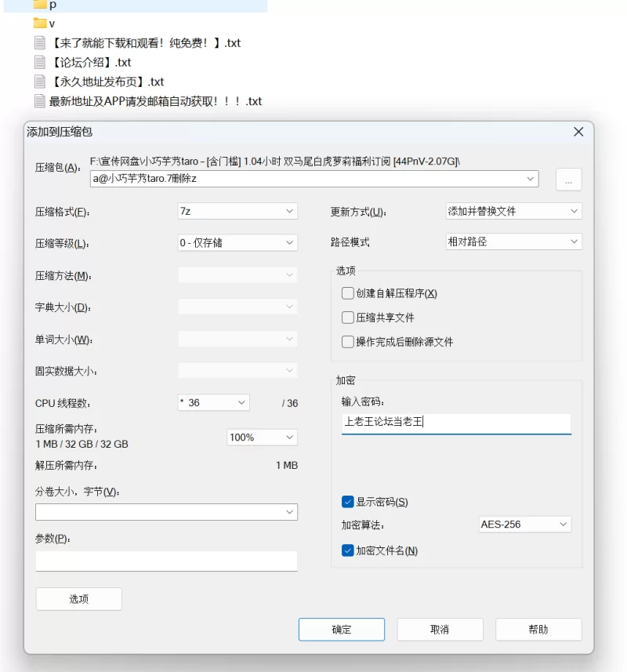The width and height of the screenshot is (627, 672).
Task: Expand the archive name history dropdown
Action: (x=531, y=179)
